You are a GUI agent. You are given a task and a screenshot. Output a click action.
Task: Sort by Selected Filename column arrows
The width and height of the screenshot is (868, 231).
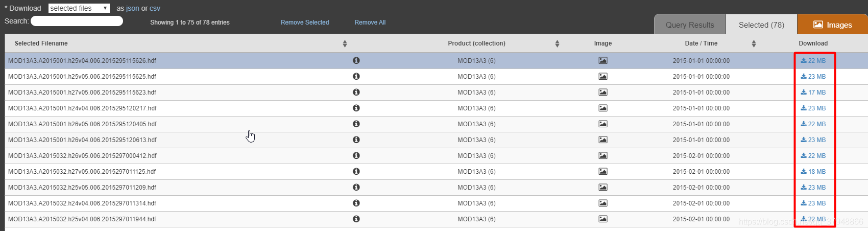[345, 43]
